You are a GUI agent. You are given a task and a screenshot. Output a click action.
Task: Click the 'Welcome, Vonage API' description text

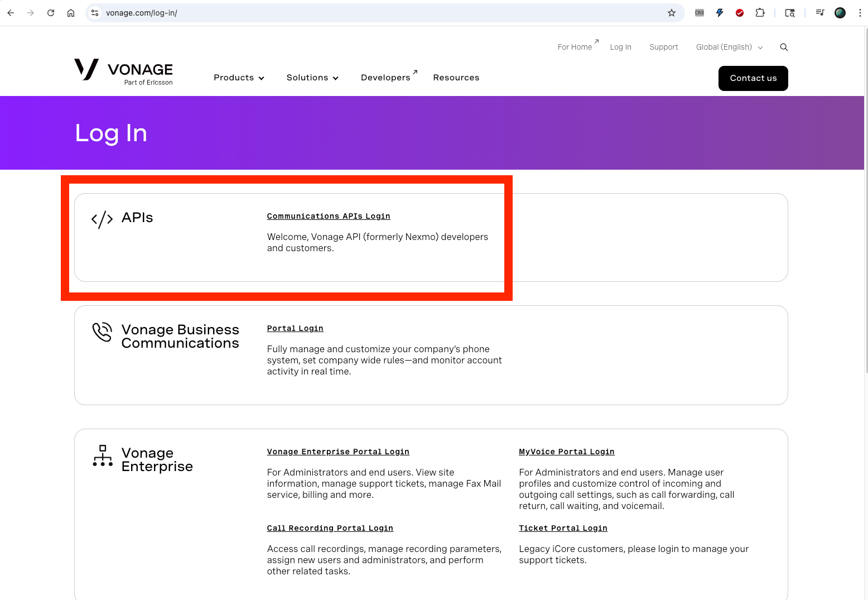tap(378, 243)
